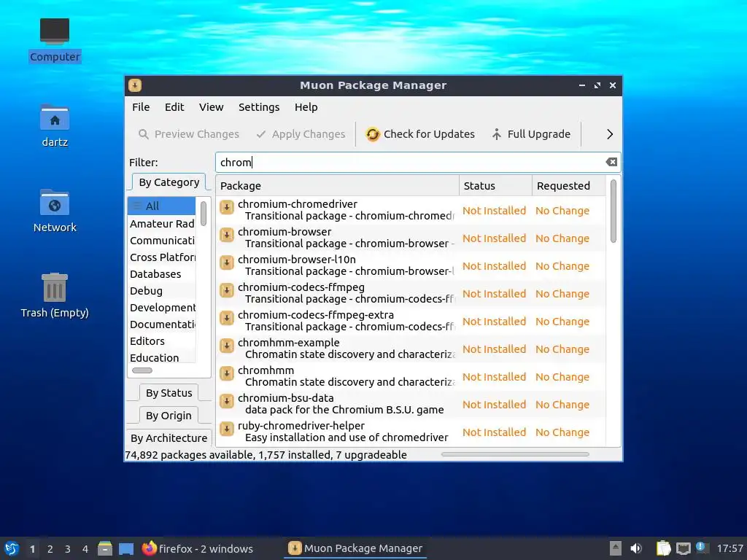The image size is (747, 560).
Task: Click Check for Updates
Action: pyautogui.click(x=420, y=134)
